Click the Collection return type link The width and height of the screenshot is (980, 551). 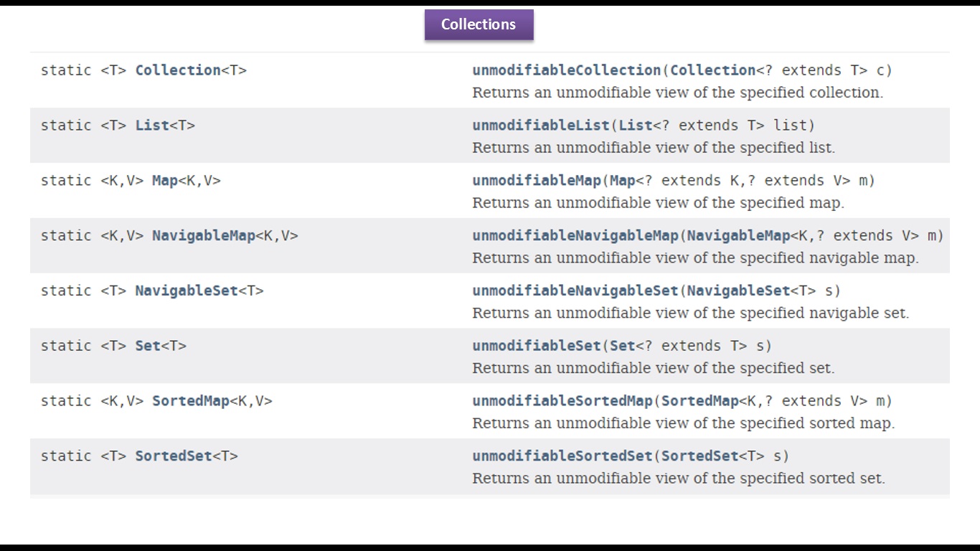click(178, 70)
